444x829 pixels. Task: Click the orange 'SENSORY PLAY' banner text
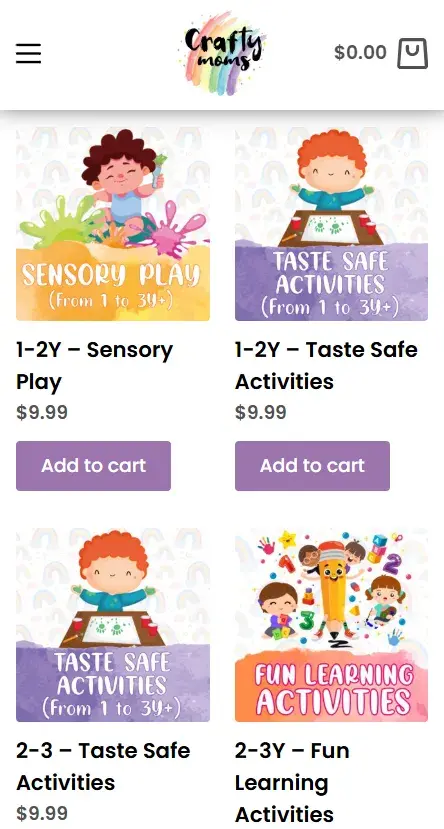pyautogui.click(x=111, y=275)
